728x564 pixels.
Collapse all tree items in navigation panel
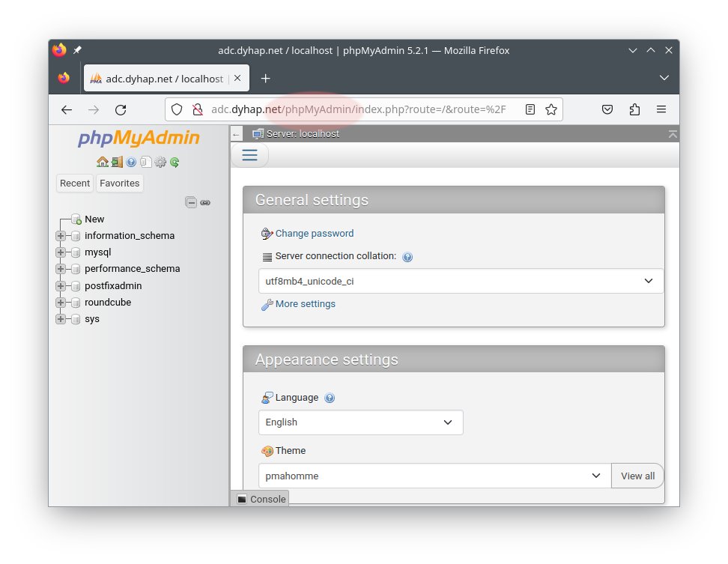[x=191, y=202]
